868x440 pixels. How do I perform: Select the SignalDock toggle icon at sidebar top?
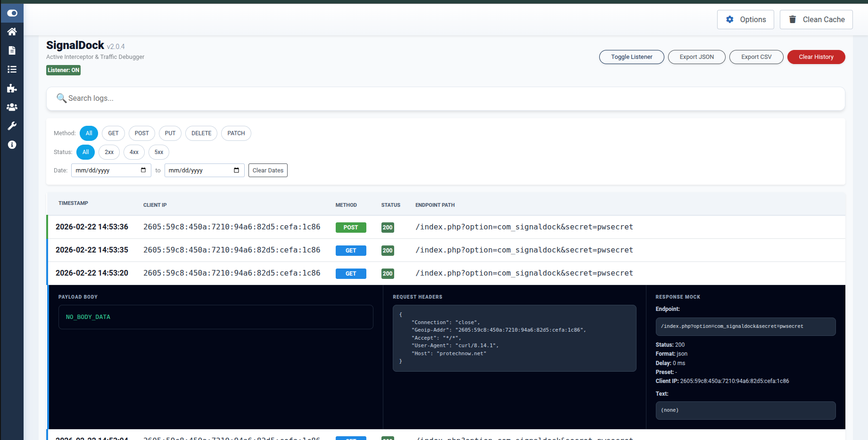[12, 13]
